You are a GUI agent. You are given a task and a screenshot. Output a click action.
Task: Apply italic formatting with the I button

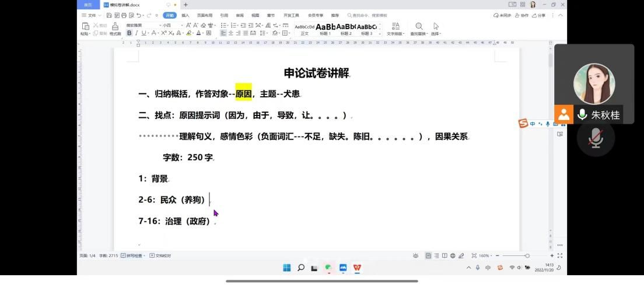click(x=136, y=33)
